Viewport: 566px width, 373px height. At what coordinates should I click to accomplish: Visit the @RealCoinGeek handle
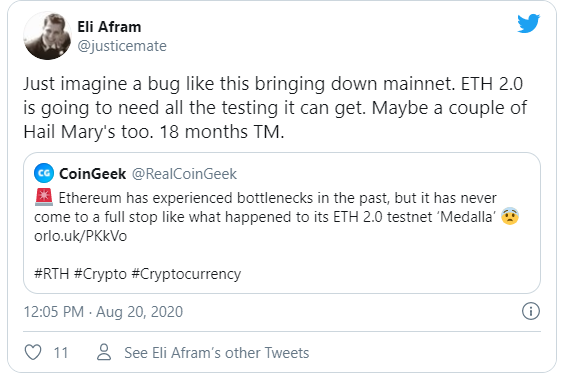click(x=184, y=174)
